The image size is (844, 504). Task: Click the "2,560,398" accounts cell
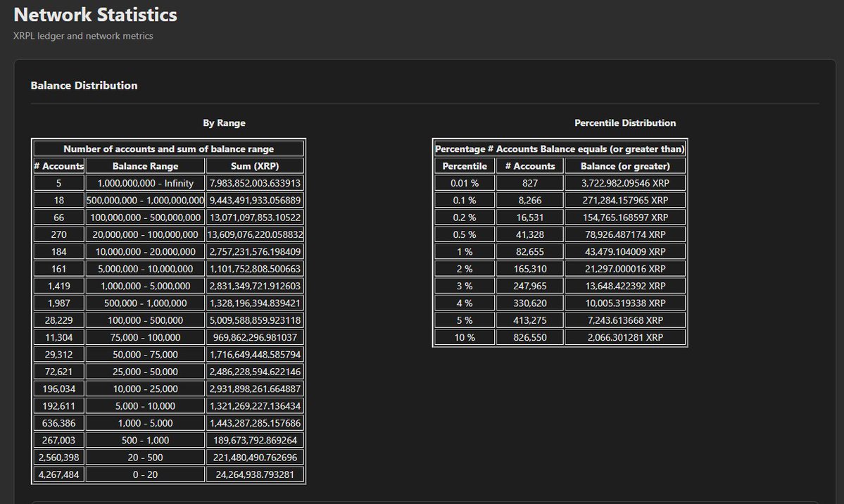click(x=58, y=458)
